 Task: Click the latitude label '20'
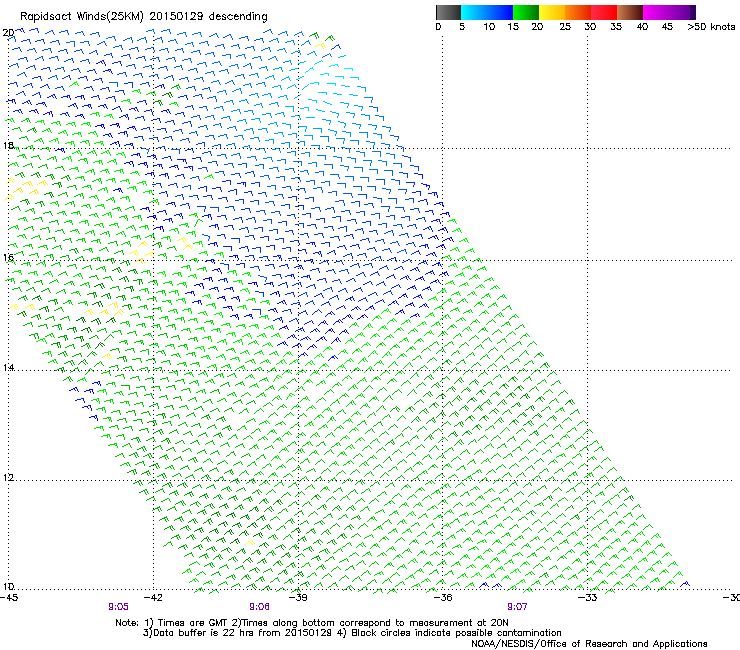pos(8,33)
